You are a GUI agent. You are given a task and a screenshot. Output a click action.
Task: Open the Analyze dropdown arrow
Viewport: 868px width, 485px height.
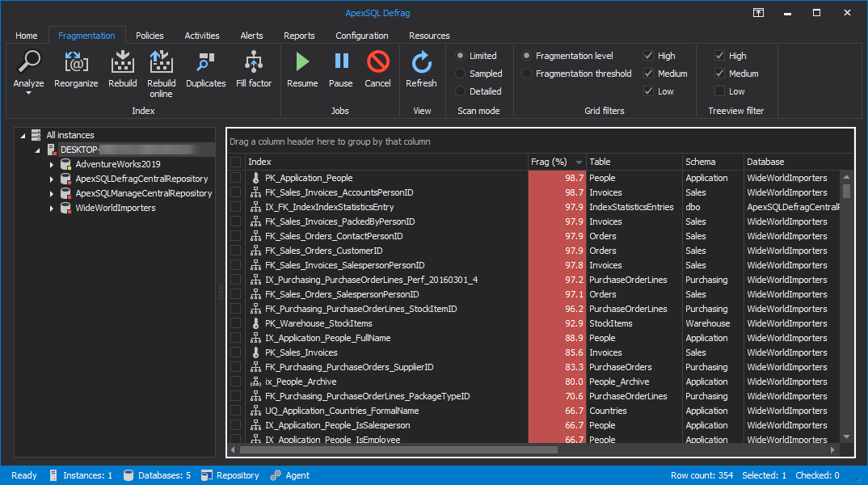coord(29,93)
